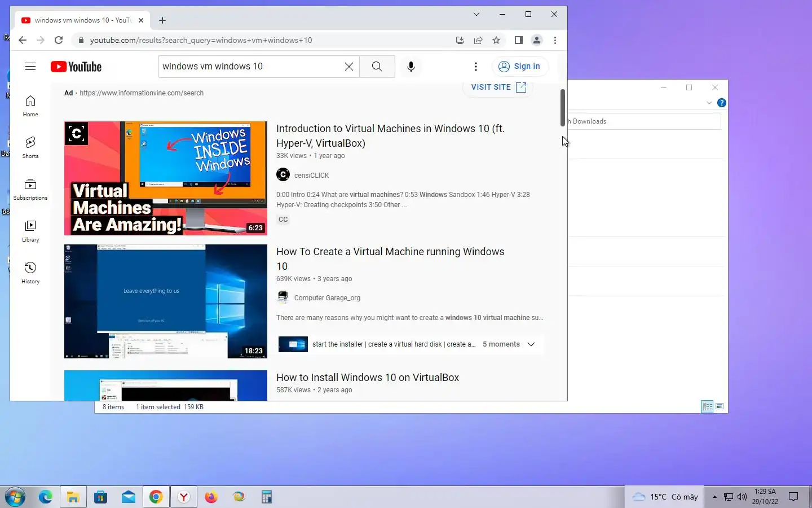This screenshot has height=508, width=812.
Task: Open Shorts in the sidebar
Action: pyautogui.click(x=30, y=147)
